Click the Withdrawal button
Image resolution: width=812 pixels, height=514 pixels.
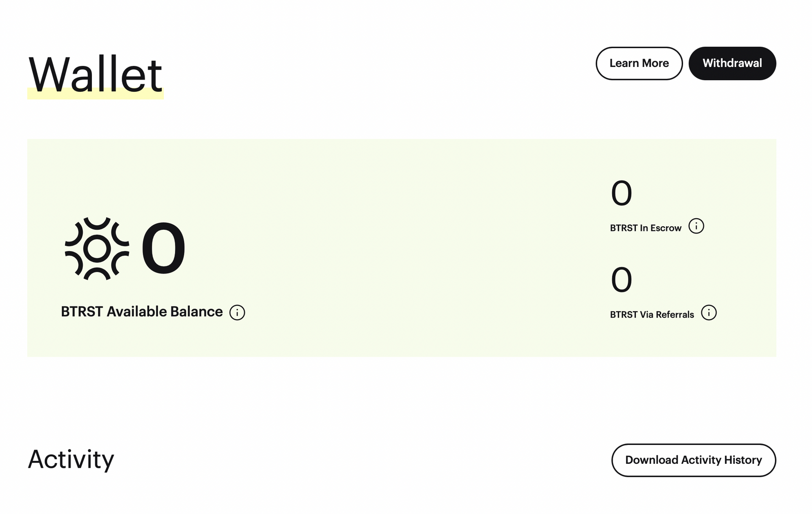732,63
